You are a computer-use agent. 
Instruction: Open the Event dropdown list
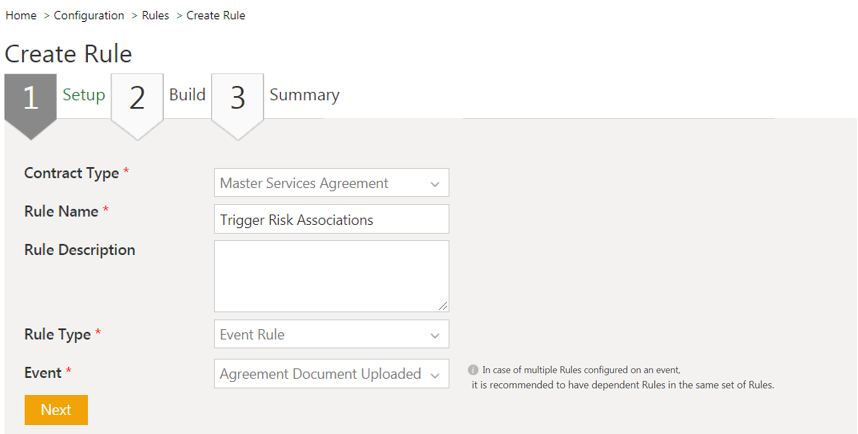pos(331,374)
